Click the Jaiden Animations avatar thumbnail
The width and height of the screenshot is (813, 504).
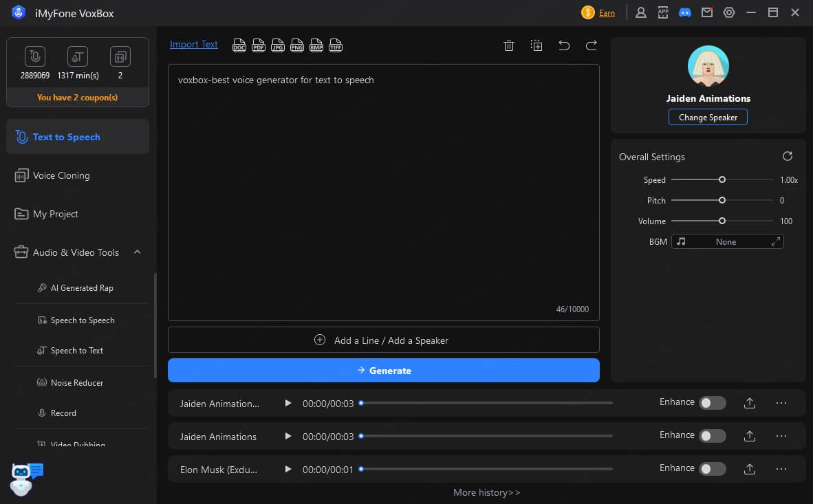click(x=708, y=66)
